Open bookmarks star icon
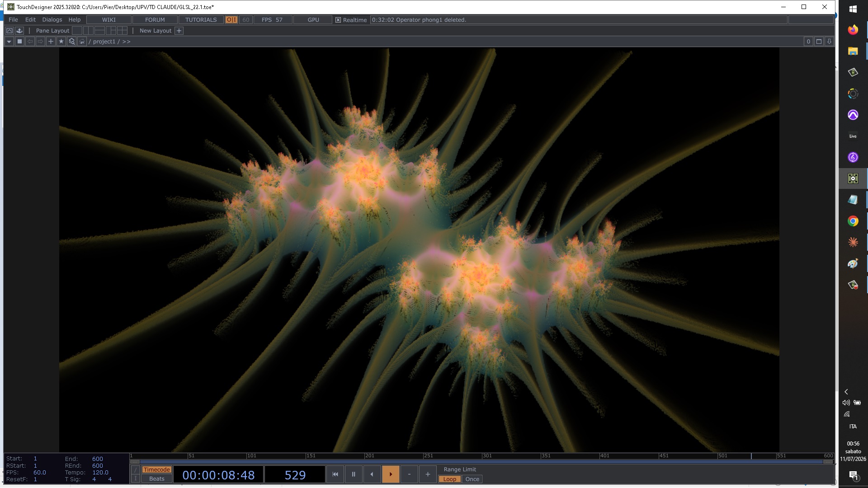 tap(61, 41)
